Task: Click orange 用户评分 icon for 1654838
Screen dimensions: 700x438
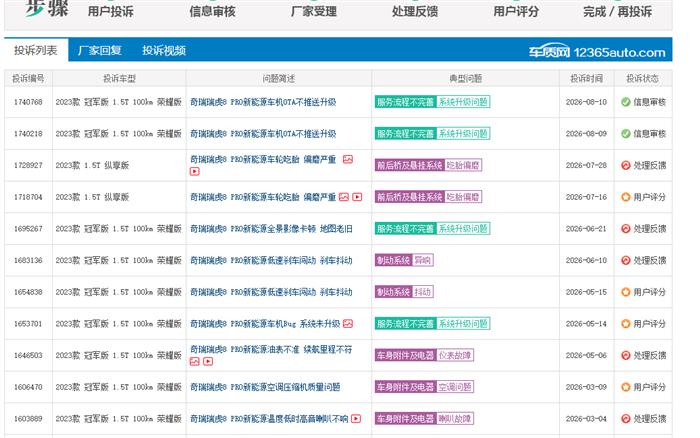Action: coord(626,292)
